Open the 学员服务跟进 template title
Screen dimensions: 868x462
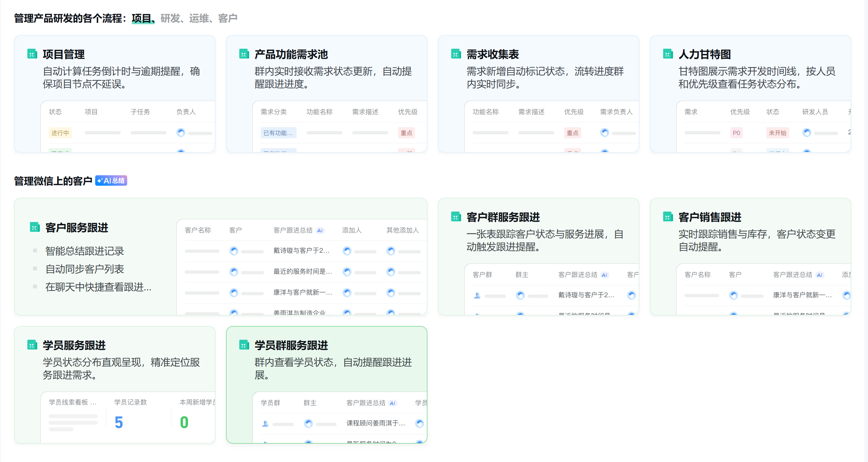pos(74,345)
